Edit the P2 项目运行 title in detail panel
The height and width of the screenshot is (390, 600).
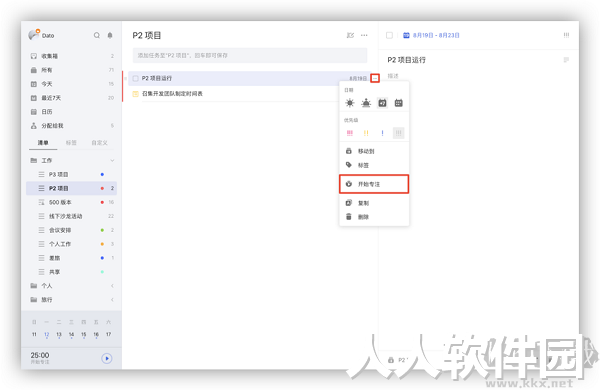(407, 60)
